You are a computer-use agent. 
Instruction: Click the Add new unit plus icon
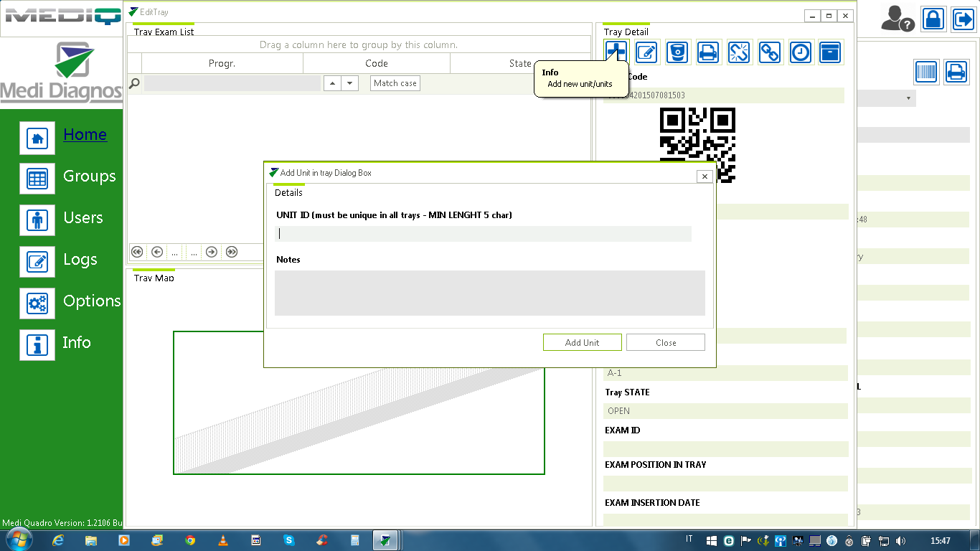[616, 52]
